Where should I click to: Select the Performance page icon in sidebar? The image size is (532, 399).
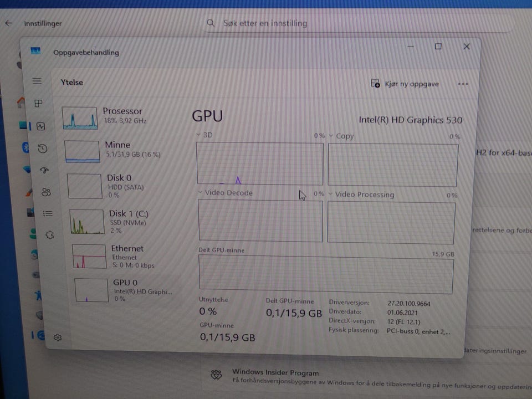coord(40,126)
